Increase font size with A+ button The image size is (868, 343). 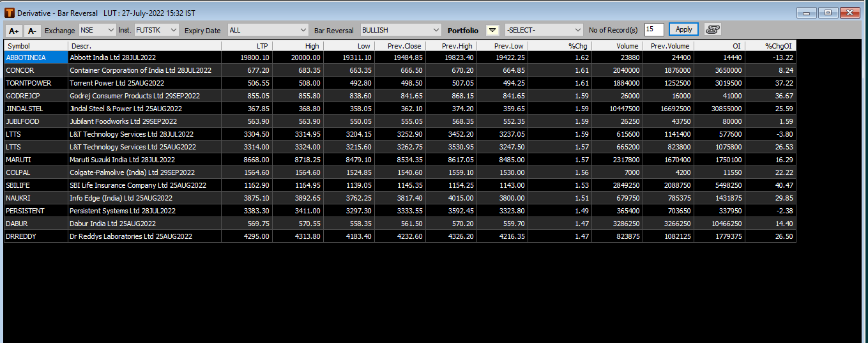click(x=14, y=30)
